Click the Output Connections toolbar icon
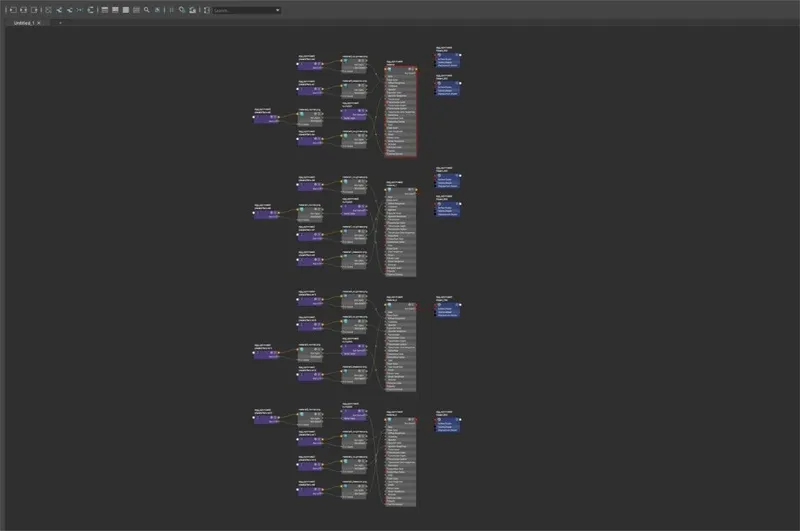This screenshot has width=800, height=531. [34, 10]
